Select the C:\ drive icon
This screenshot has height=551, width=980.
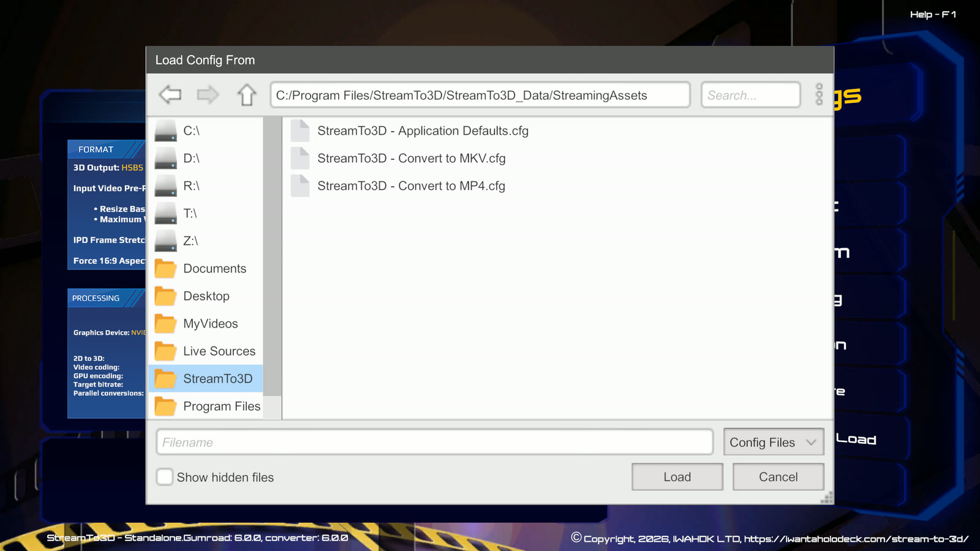click(x=165, y=130)
